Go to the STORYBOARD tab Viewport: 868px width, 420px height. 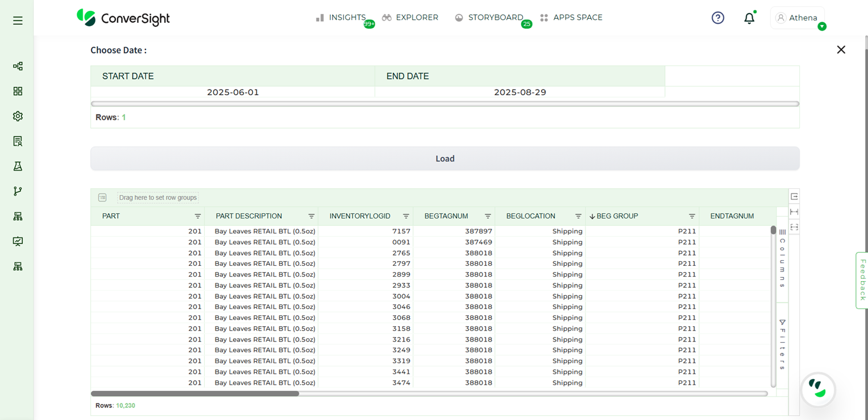coord(489,18)
